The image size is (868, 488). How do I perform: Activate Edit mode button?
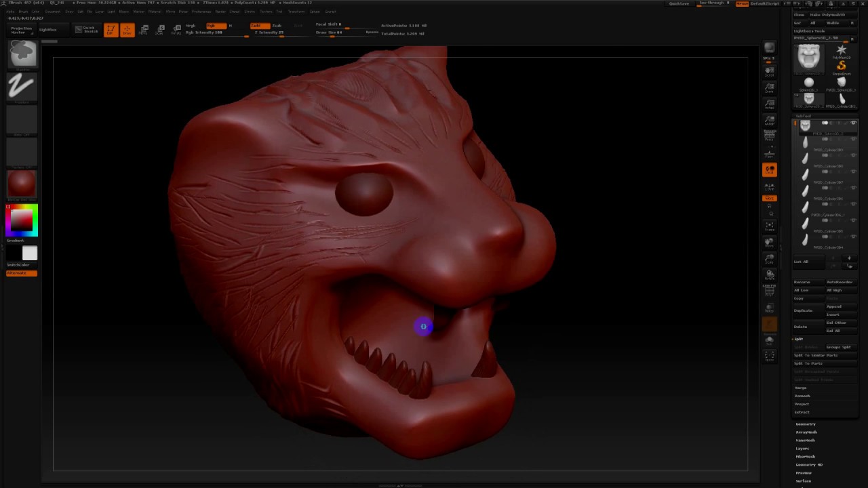pos(111,30)
